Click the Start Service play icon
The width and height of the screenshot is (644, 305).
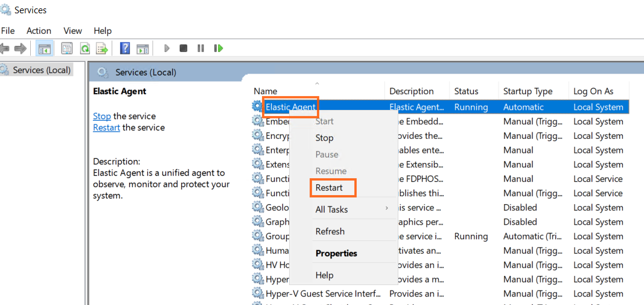167,48
